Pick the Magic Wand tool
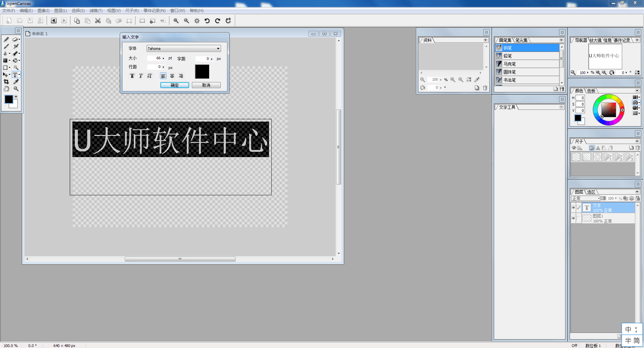 pos(16,68)
